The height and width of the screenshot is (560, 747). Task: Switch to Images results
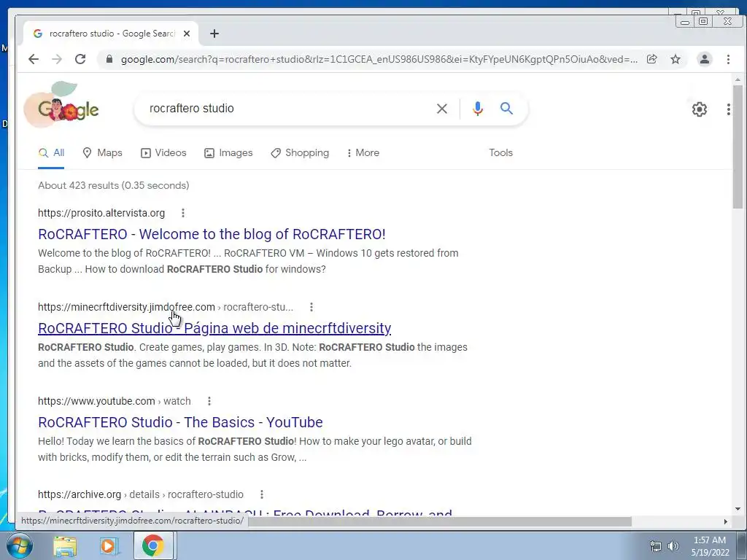[x=228, y=153]
